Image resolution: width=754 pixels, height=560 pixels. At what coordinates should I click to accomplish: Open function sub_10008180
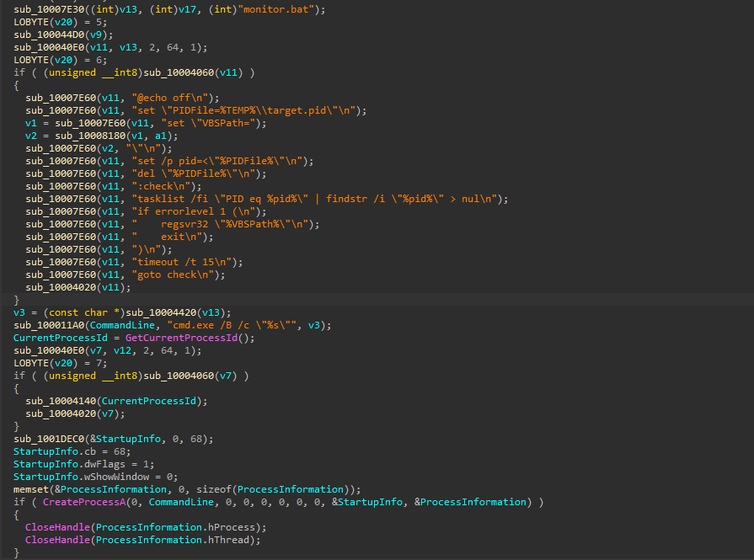click(x=90, y=136)
